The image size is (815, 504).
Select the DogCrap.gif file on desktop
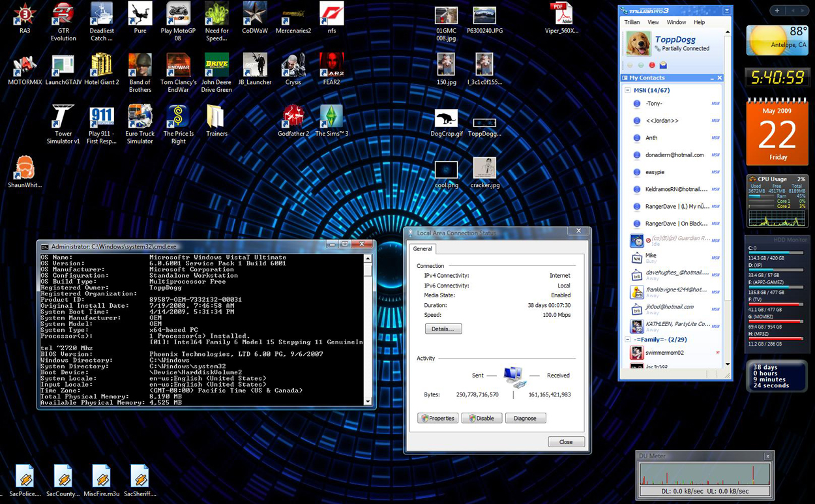click(x=447, y=123)
